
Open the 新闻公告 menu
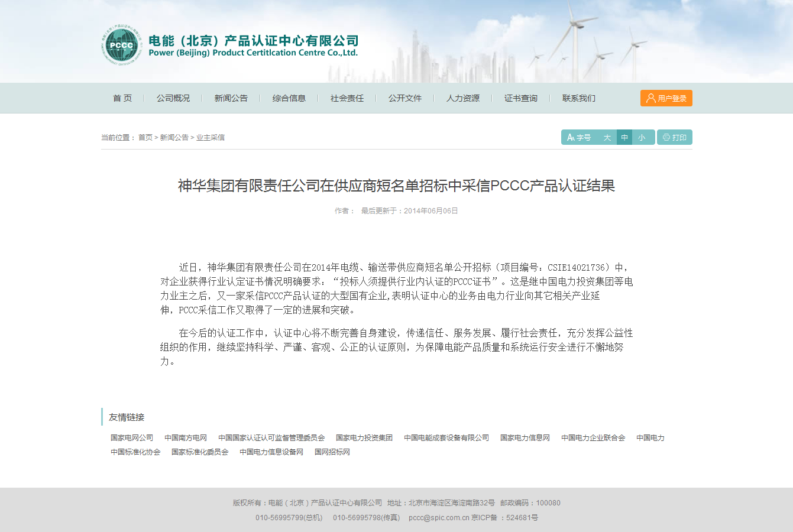(231, 98)
